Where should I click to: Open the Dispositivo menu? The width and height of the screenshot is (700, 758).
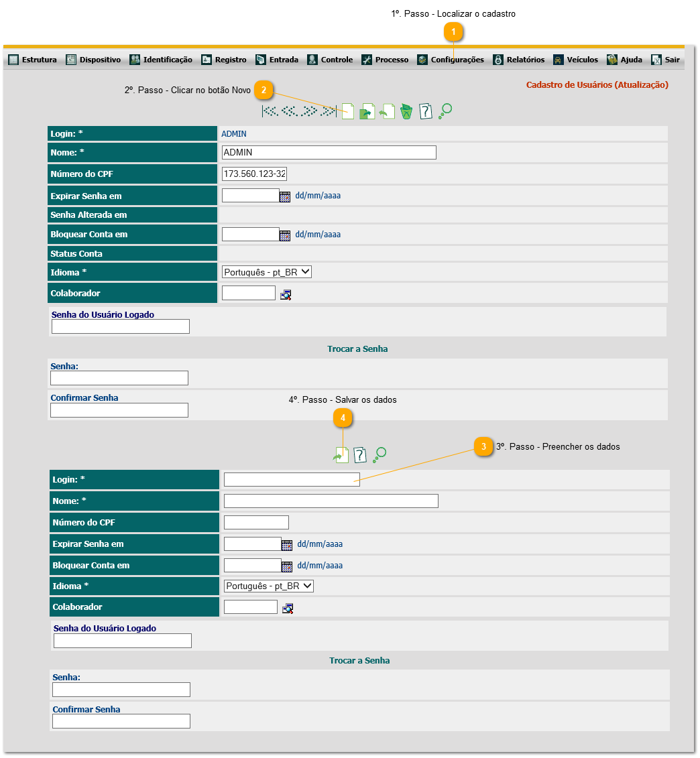pyautogui.click(x=93, y=60)
